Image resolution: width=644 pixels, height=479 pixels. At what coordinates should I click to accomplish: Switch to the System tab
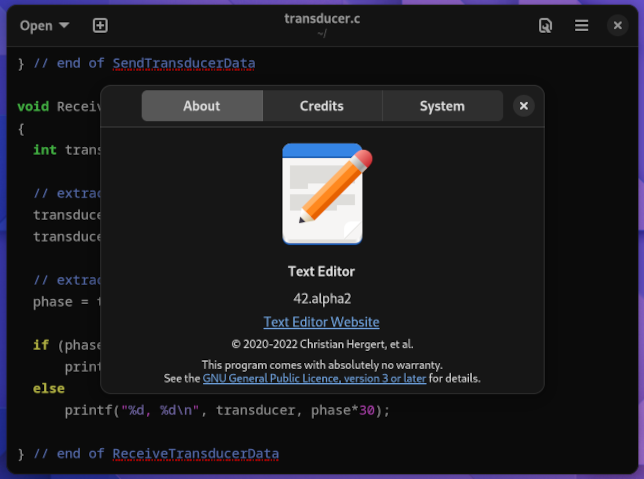point(442,106)
